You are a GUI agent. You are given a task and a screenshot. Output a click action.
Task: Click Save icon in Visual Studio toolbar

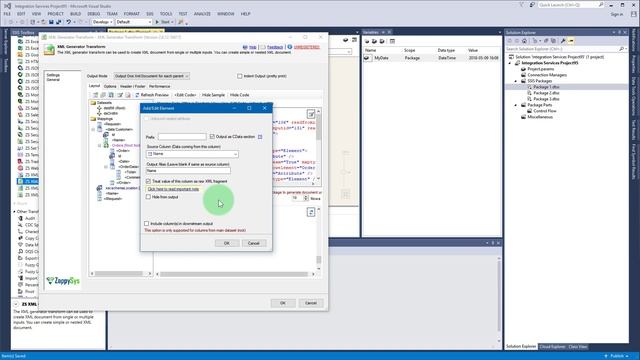(x=51, y=22)
